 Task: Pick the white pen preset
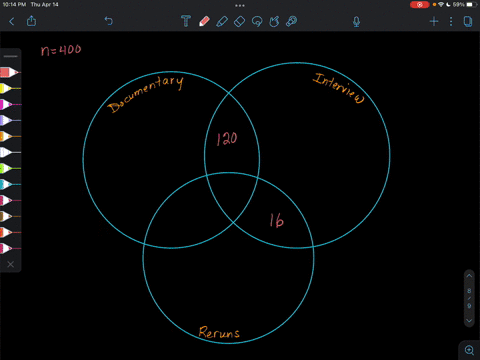click(10, 152)
